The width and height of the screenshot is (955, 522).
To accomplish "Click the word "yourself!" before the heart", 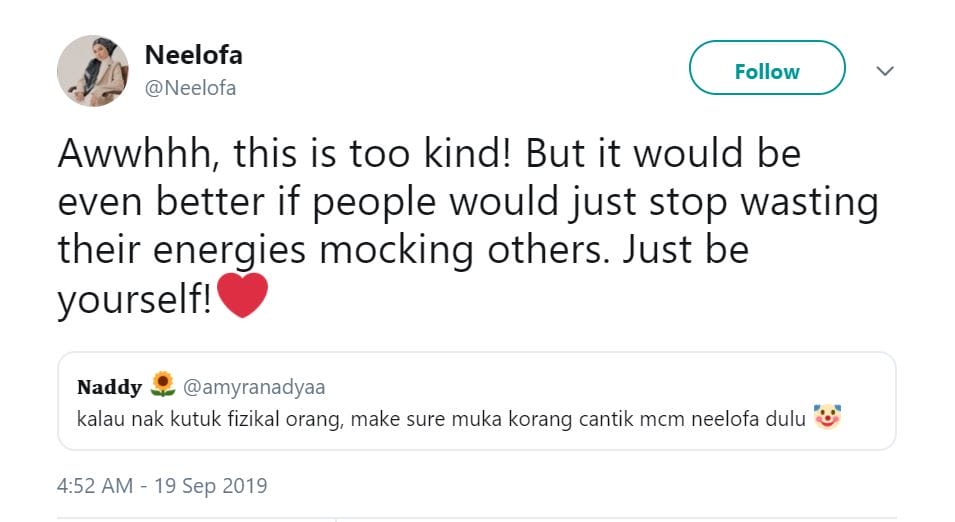I will [x=134, y=298].
